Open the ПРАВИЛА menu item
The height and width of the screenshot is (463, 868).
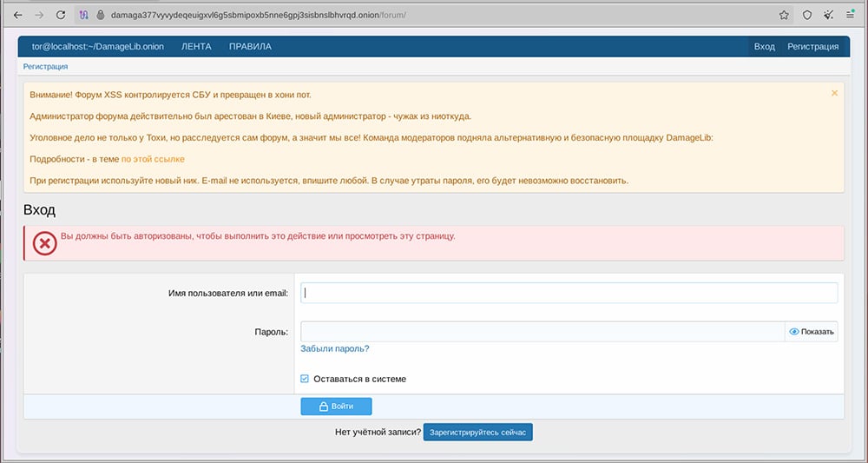pos(250,47)
